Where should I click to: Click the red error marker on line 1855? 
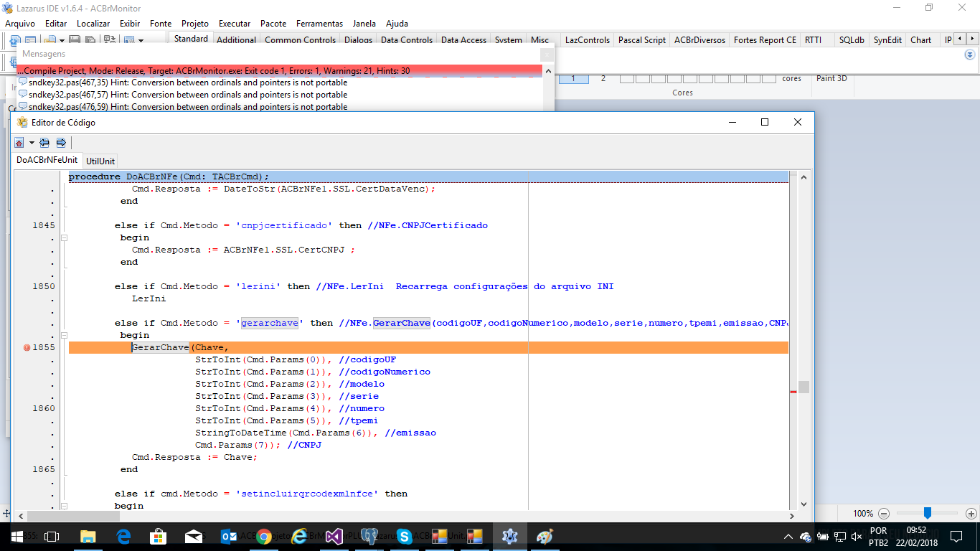[x=27, y=347]
